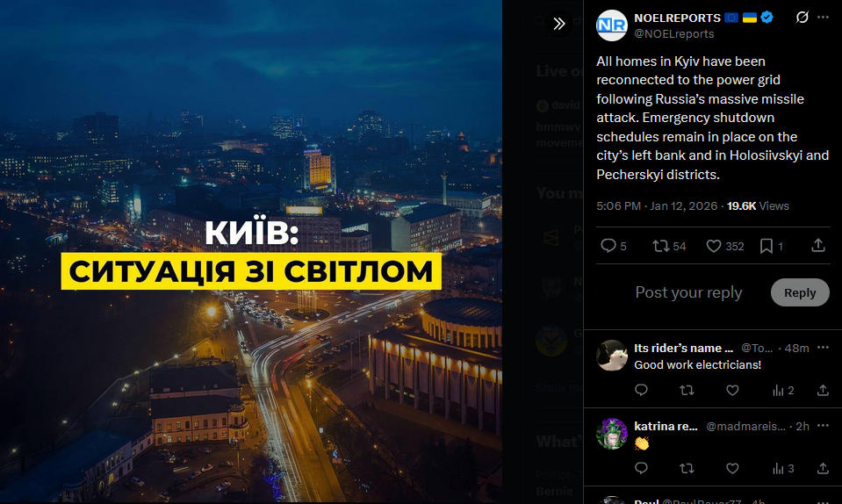Share katrina's reply via its share icon

click(823, 469)
